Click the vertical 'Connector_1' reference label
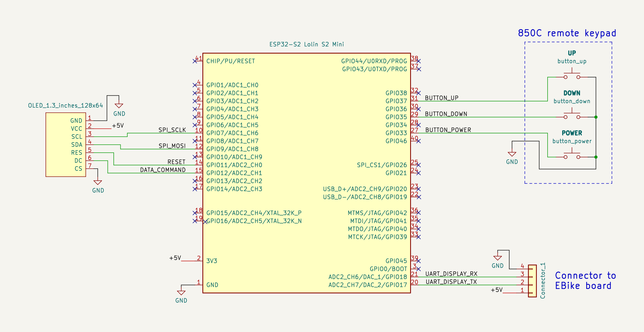The image size is (644, 332). pos(543,281)
